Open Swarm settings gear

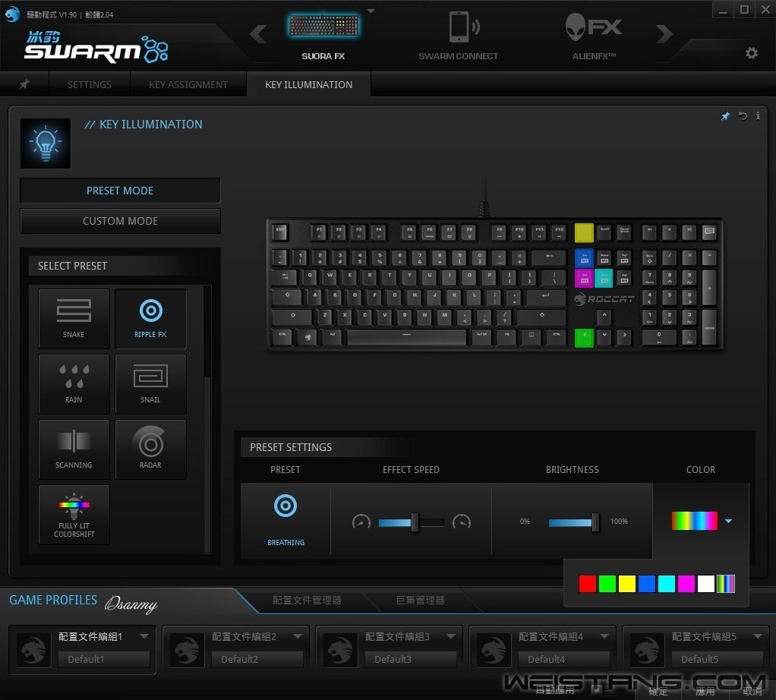(751, 52)
